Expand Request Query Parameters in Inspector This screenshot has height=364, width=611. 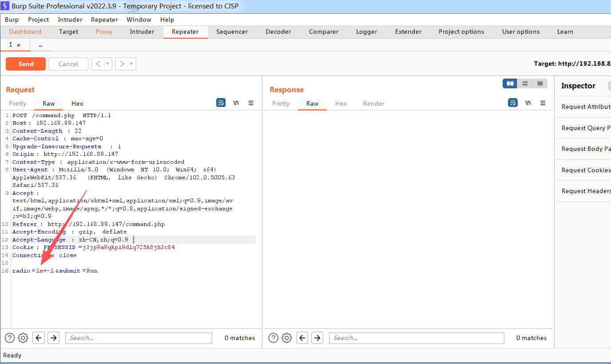tap(583, 128)
